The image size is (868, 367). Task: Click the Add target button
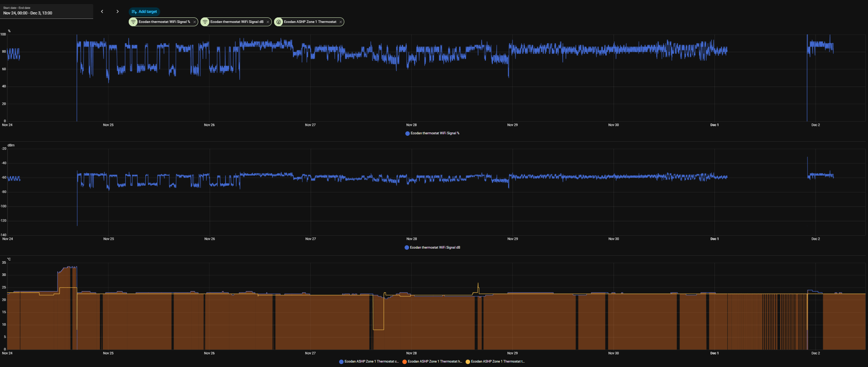click(x=144, y=12)
